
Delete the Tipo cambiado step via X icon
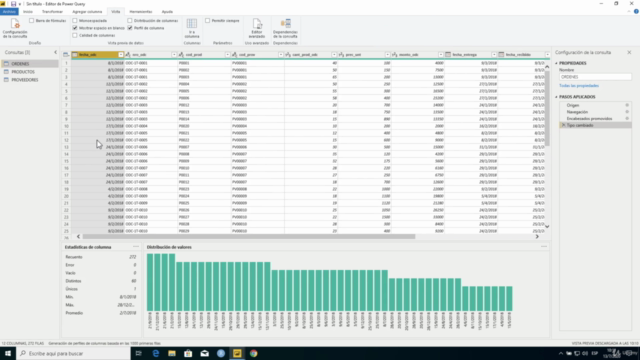tap(564, 125)
